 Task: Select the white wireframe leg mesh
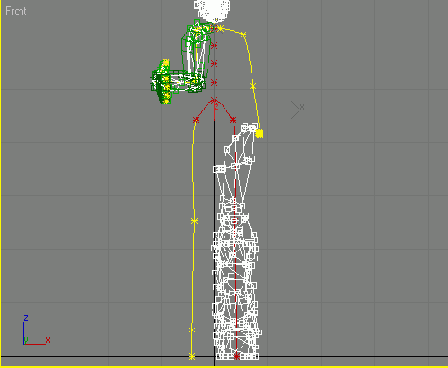coord(236,242)
